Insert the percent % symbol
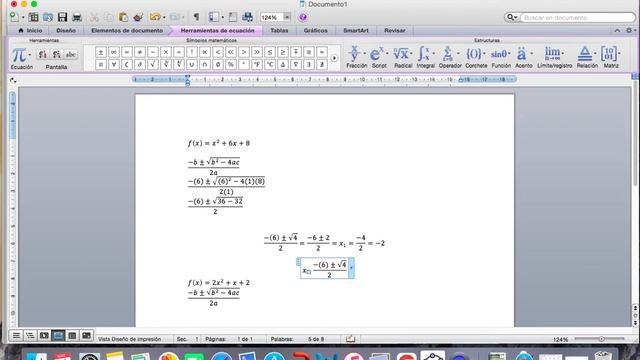640x360 pixels. coord(231,64)
